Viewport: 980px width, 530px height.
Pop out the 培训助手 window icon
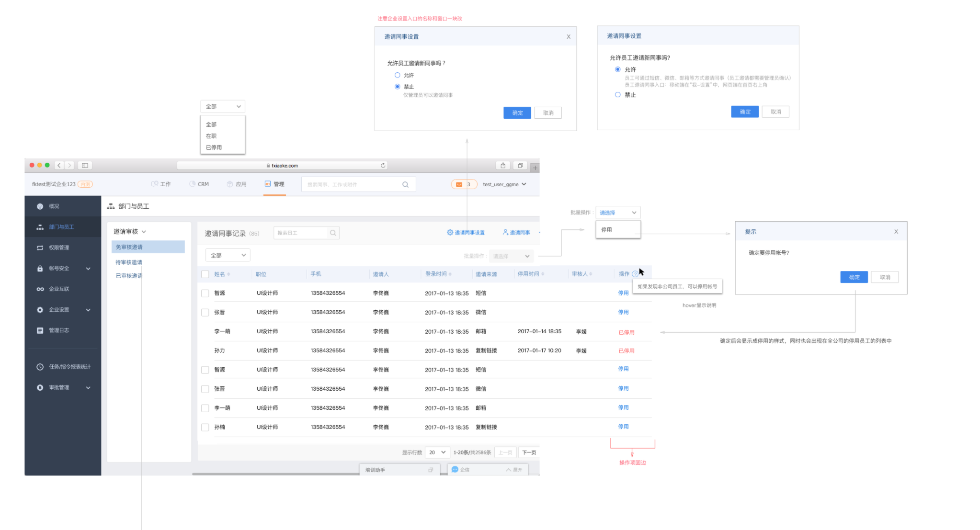pos(431,470)
